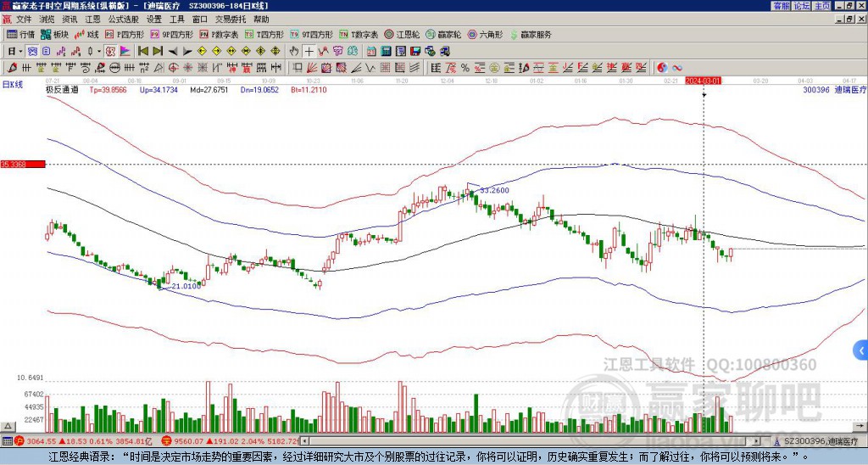Open the T数字表 tool
This screenshot has height=465, width=868.
[x=359, y=34]
